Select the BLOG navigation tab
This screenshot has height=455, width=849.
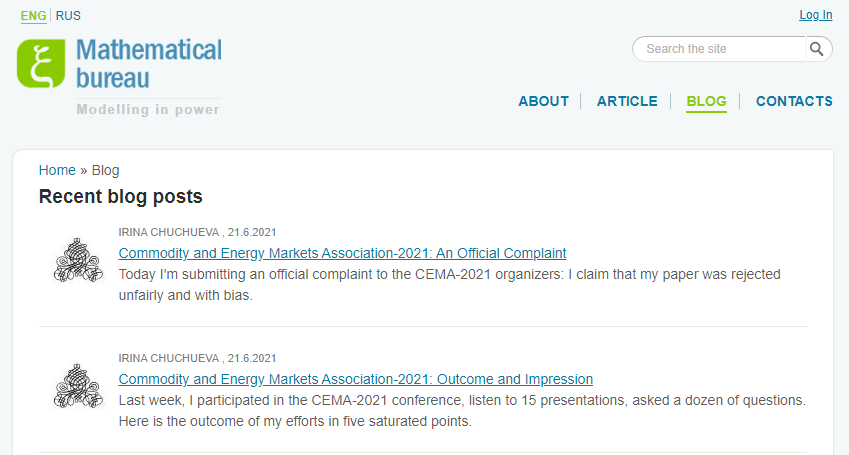(x=706, y=101)
